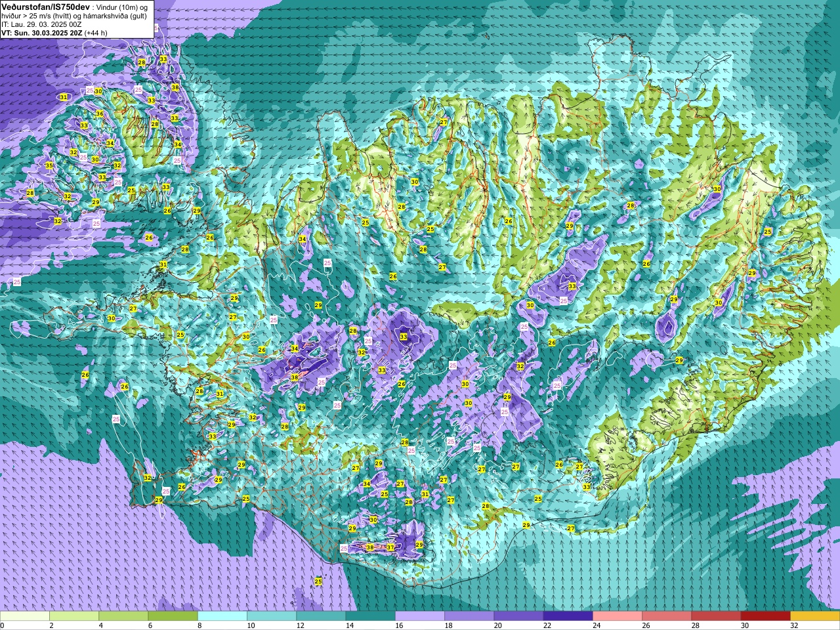Click the "0" tick on the color scale

tap(2, 625)
